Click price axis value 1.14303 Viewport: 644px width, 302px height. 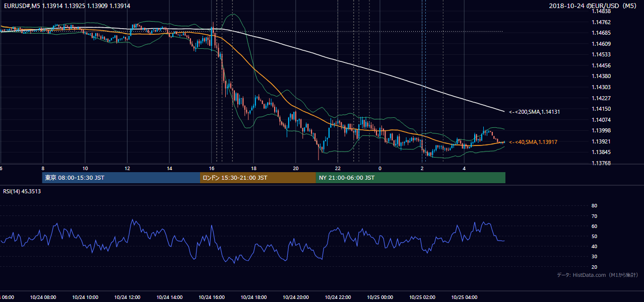coord(601,87)
